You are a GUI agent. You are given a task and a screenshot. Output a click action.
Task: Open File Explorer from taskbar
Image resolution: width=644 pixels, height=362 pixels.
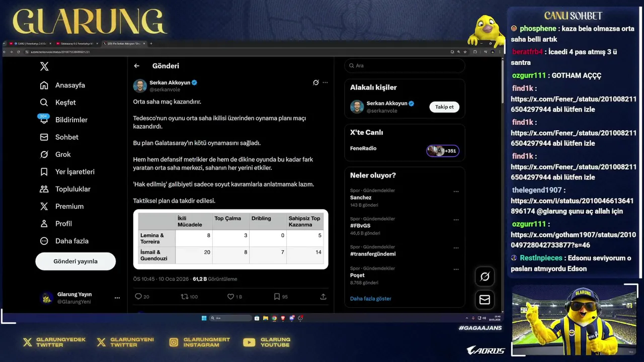point(266,318)
